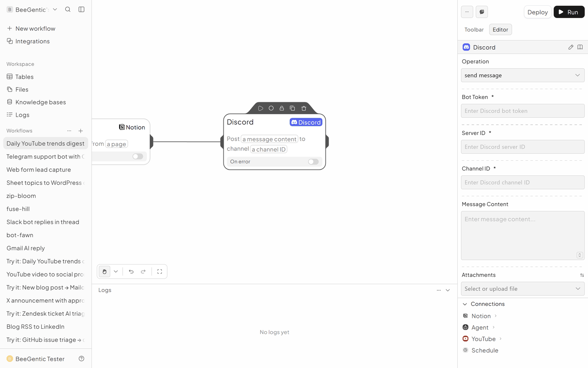Click the circle icon above Discord node
The image size is (588, 368).
(271, 108)
